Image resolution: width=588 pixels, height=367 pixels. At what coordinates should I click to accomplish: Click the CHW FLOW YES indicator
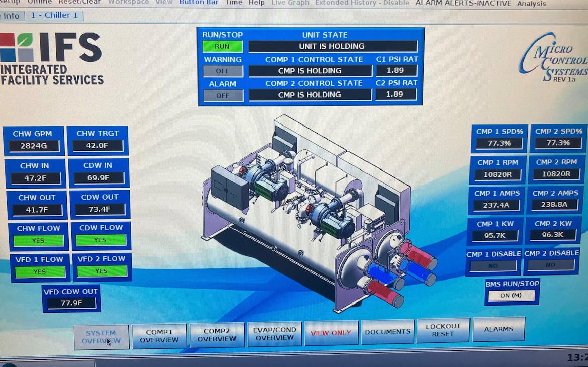pos(39,241)
